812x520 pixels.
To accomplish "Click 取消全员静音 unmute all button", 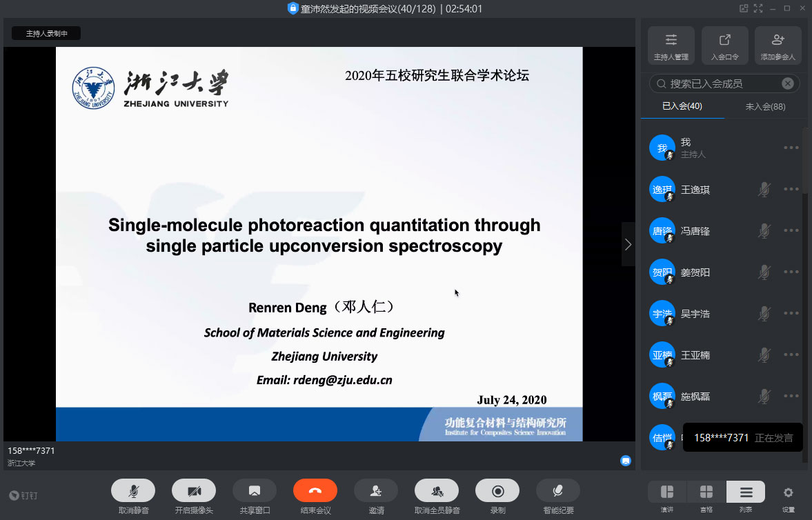I will point(436,490).
